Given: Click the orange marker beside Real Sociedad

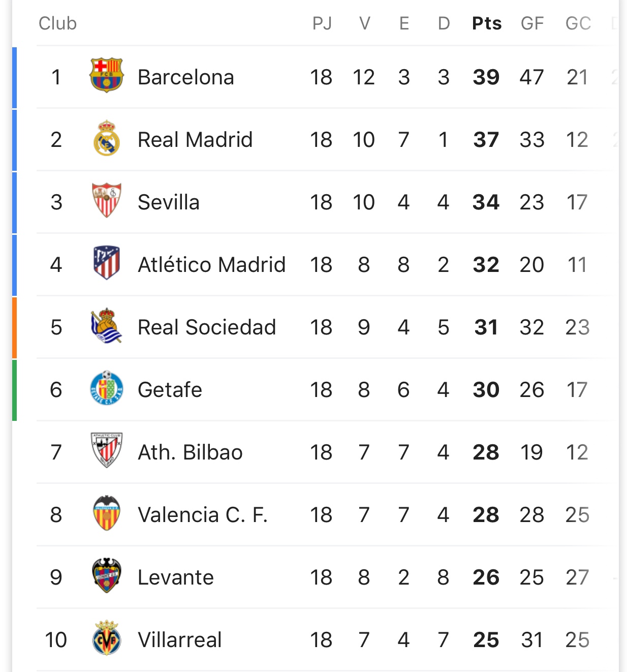Looking at the screenshot, I should pos(15,327).
